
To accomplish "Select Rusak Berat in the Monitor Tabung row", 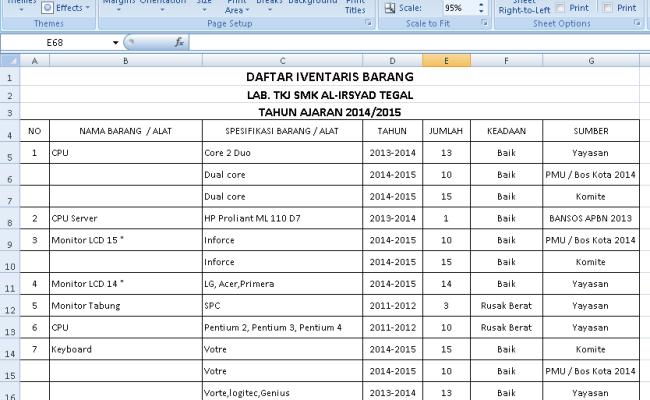I will [x=506, y=306].
